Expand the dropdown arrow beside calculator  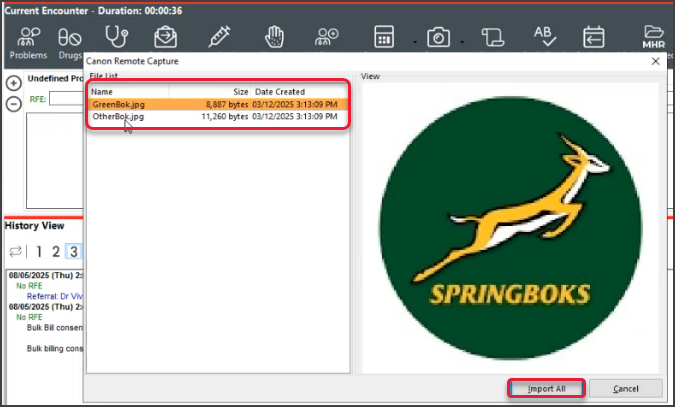coord(415,42)
